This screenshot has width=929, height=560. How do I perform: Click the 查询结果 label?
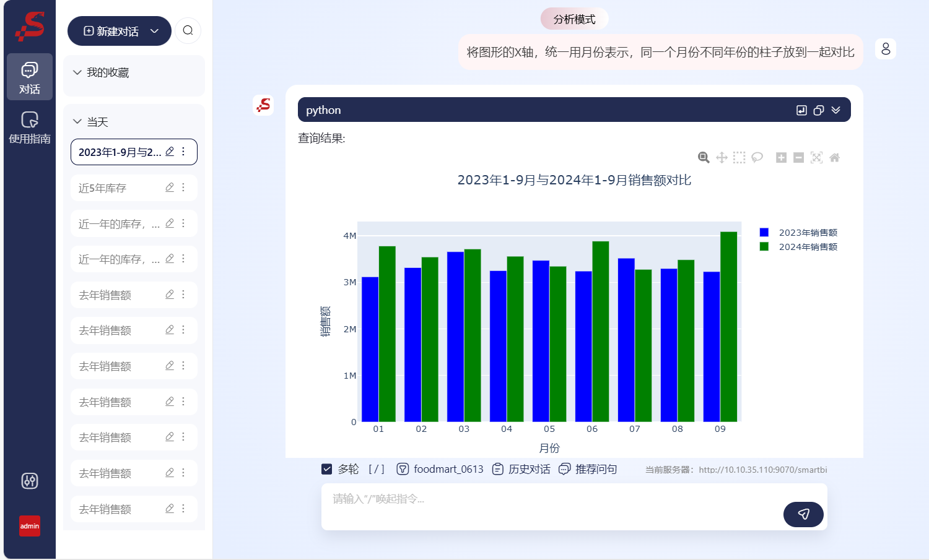tap(321, 138)
